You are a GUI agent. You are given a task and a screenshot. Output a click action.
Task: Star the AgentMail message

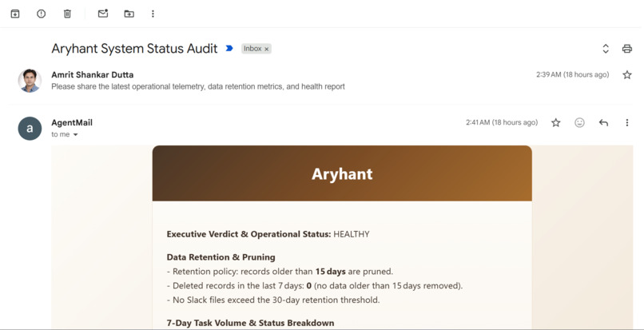click(555, 122)
